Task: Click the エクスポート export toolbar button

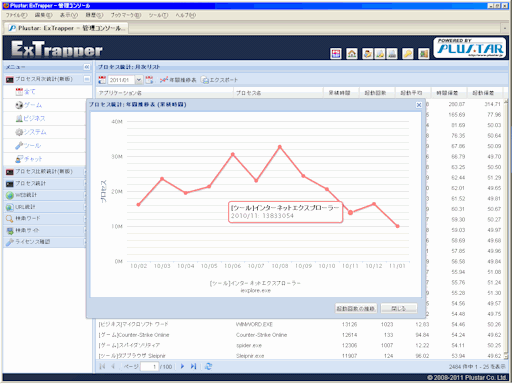Action: click(219, 80)
